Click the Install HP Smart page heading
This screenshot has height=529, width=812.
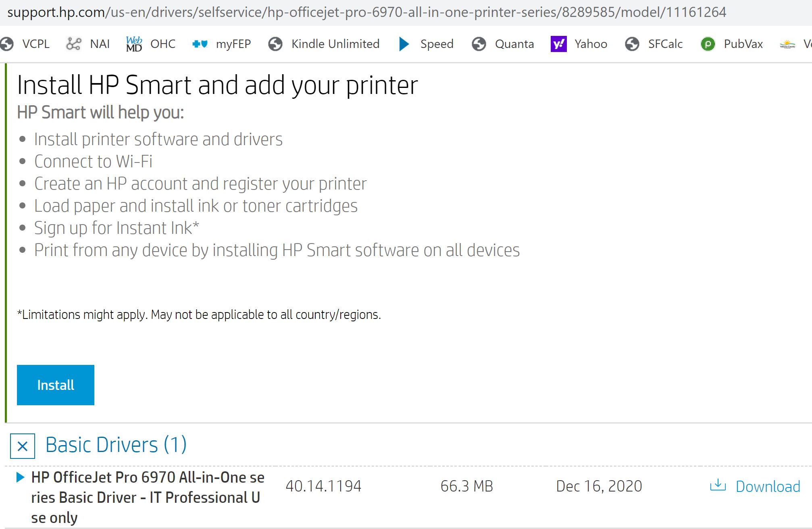217,85
